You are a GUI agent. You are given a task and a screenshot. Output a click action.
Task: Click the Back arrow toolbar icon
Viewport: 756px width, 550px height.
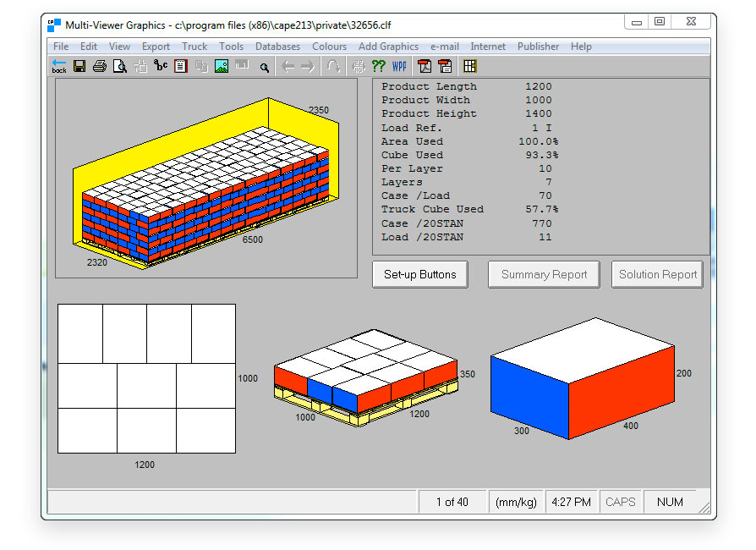point(59,66)
